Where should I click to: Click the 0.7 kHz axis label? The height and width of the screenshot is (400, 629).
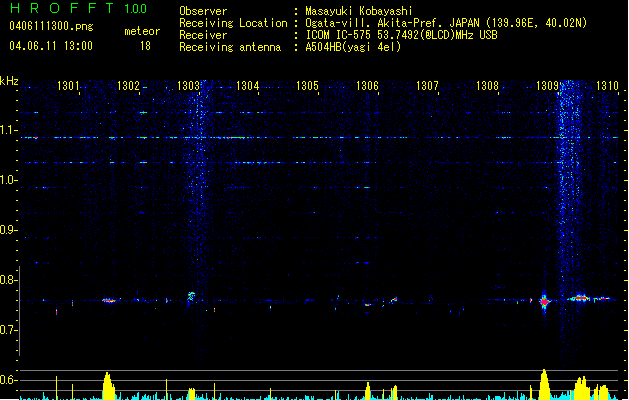click(7, 330)
